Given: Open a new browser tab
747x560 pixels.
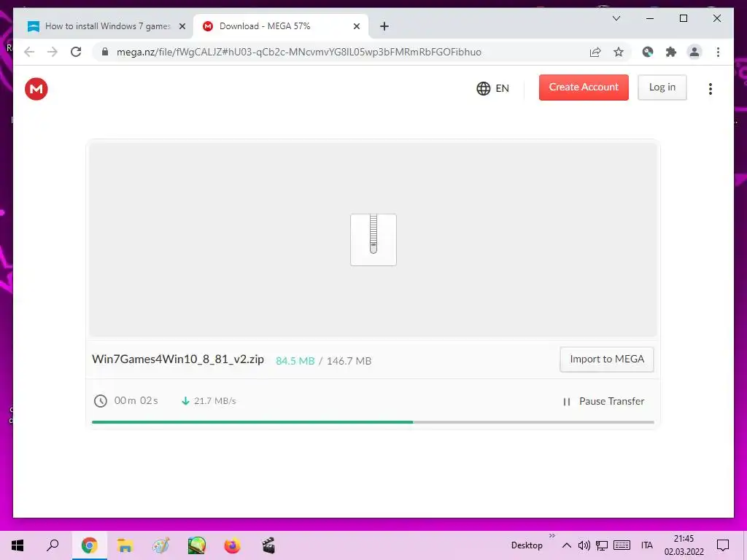Looking at the screenshot, I should point(384,26).
